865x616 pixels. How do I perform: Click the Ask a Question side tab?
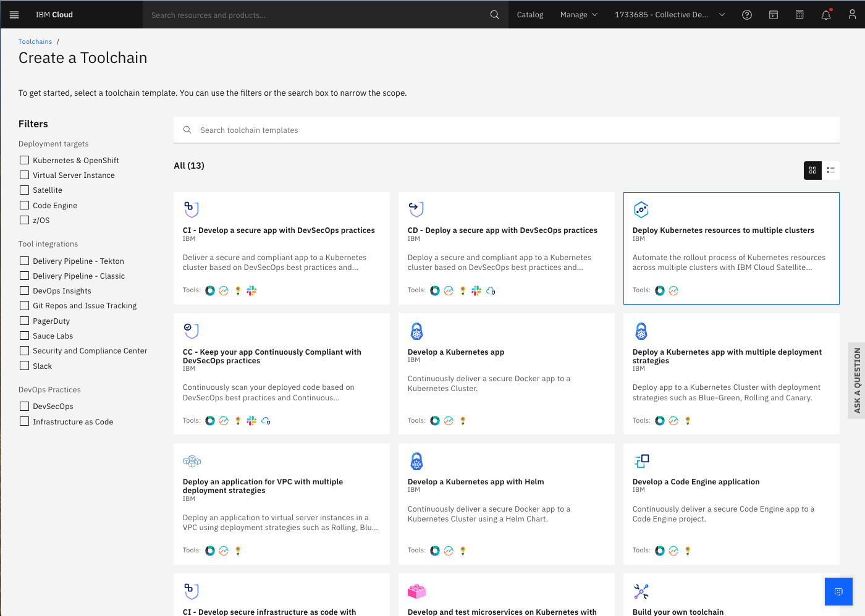tap(857, 380)
